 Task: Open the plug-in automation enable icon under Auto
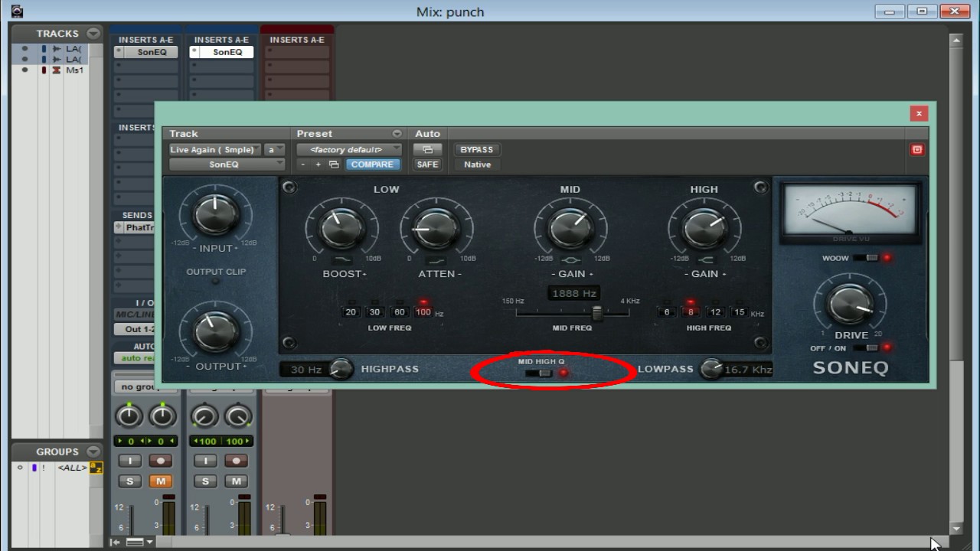click(x=427, y=150)
